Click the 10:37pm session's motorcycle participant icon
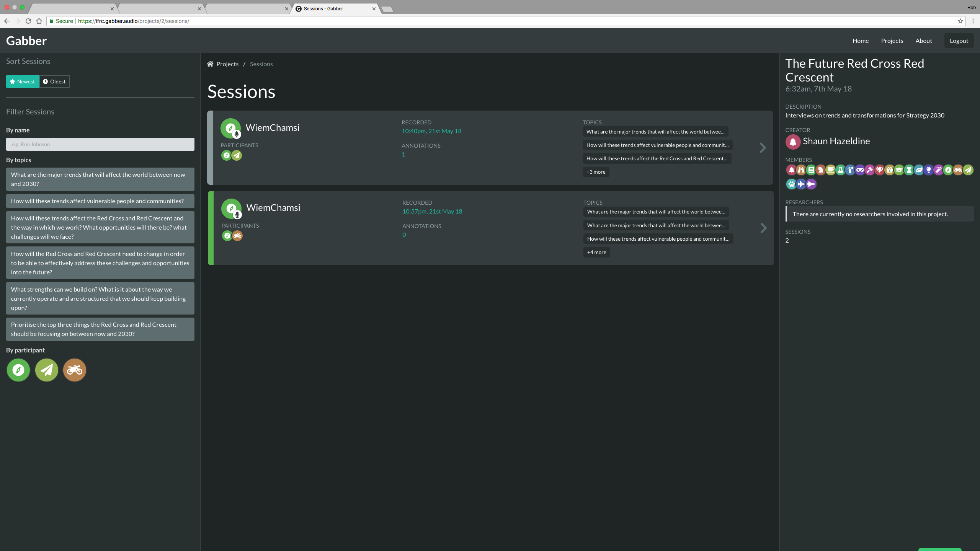The height and width of the screenshot is (551, 980). coord(237,236)
